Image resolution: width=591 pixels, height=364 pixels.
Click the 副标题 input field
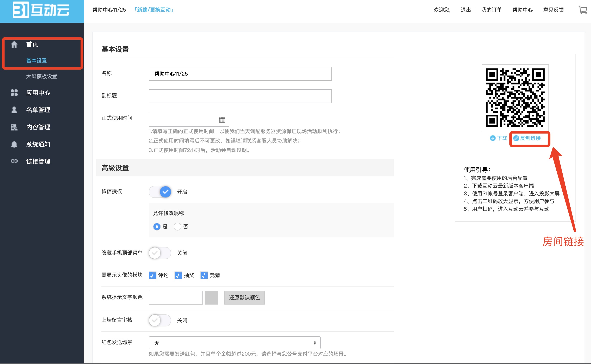240,96
